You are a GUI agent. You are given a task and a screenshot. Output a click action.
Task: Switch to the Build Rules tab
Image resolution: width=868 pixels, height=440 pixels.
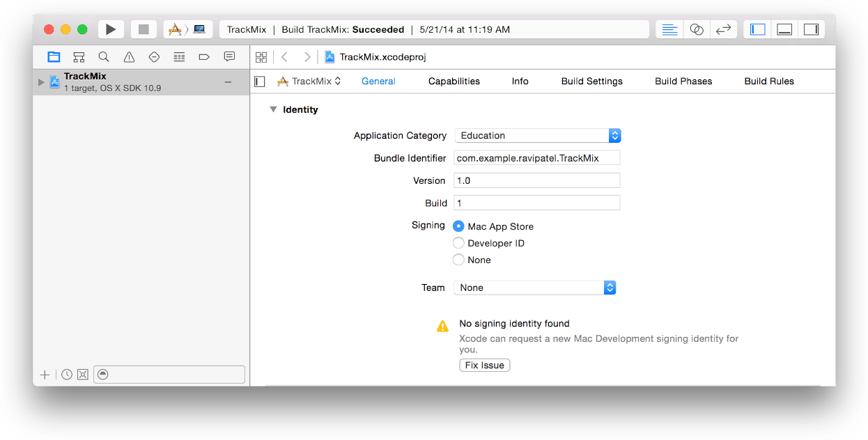pyautogui.click(x=769, y=81)
